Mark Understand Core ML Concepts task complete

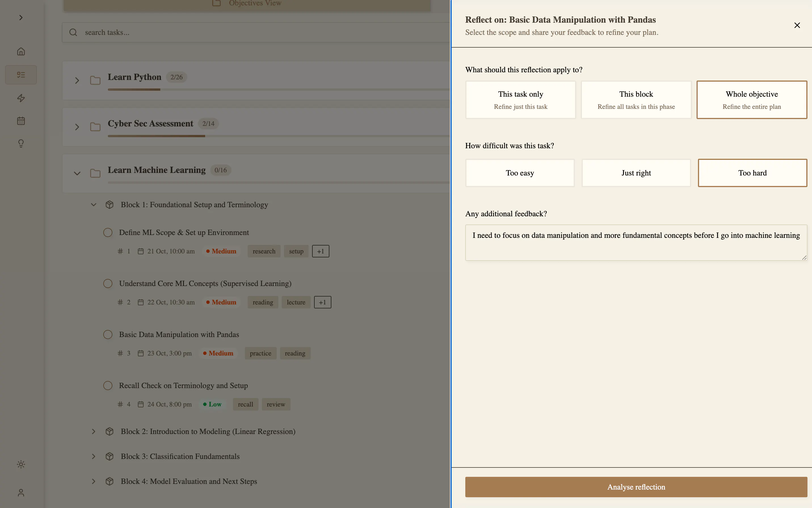coord(108,283)
